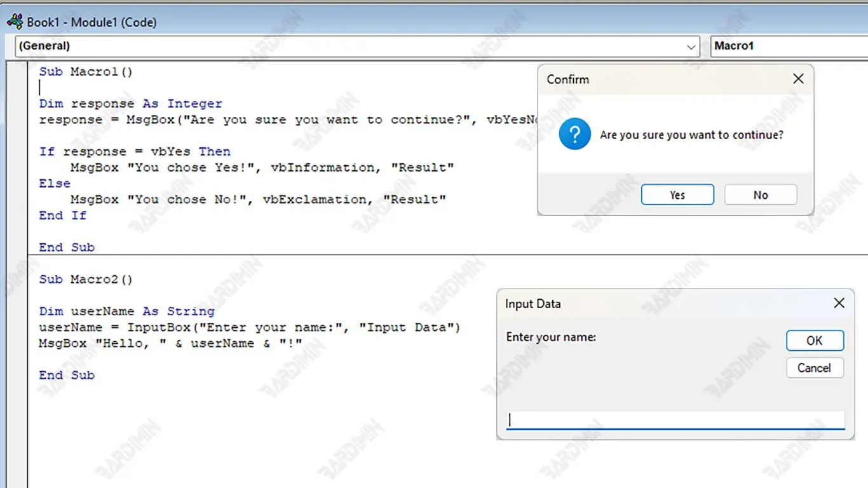Click OK in the Input Data dialog
The image size is (868, 488).
click(x=815, y=341)
